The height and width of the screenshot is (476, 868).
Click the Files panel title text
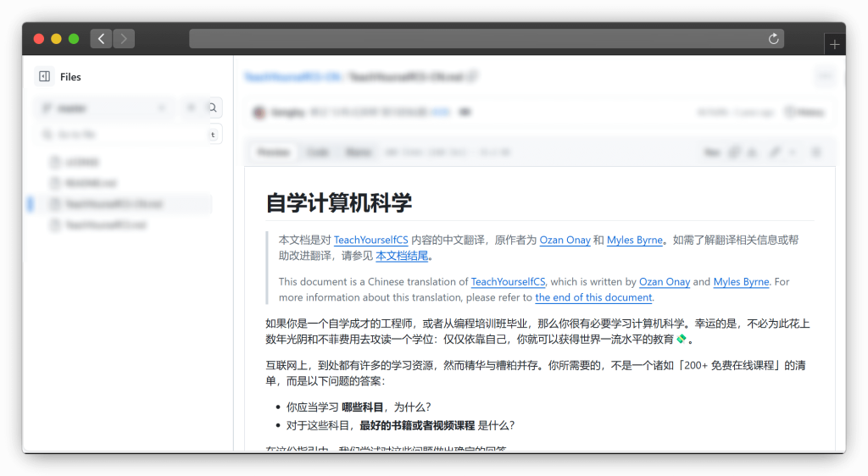point(70,77)
